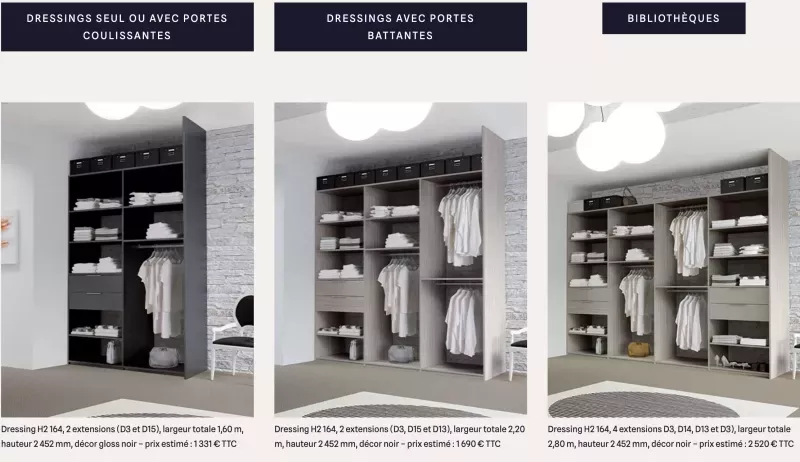800x462 pixels.
Task: Click the yellow handbag in third dressing
Action: [638, 349]
